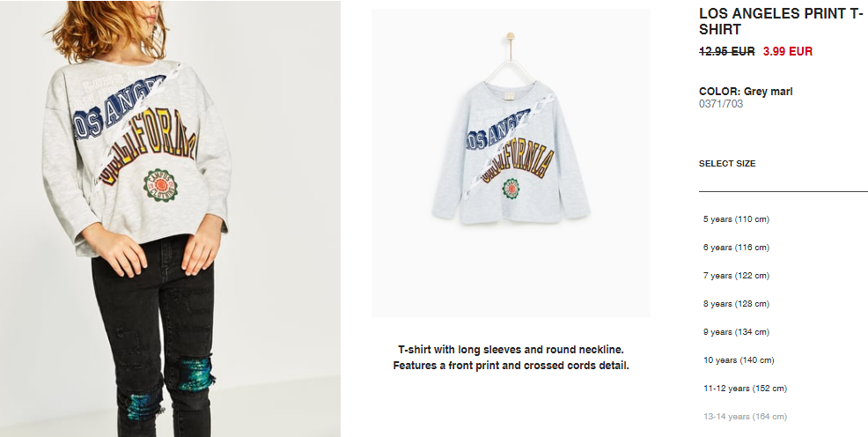Click the T-shirt description text
The image size is (868, 437).
pyautogui.click(x=511, y=358)
